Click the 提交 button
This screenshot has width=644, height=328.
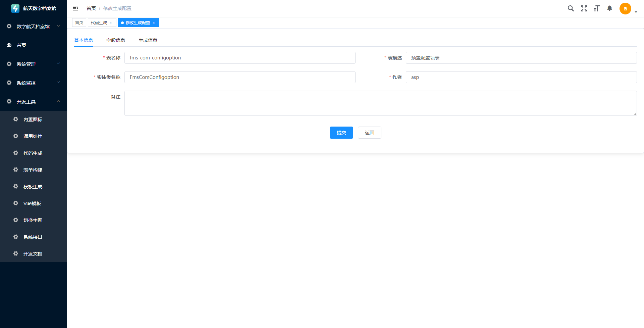pos(341,133)
